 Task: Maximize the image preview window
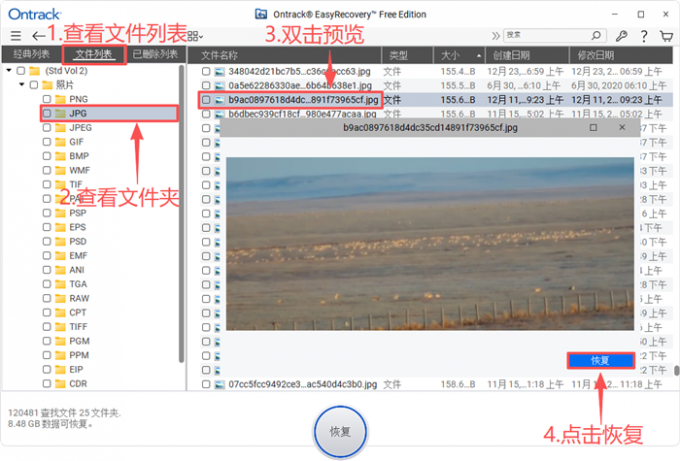pos(593,128)
